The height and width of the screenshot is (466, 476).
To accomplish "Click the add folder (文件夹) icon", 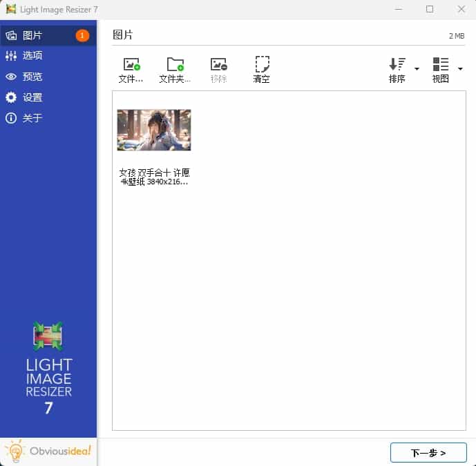I will [175, 65].
